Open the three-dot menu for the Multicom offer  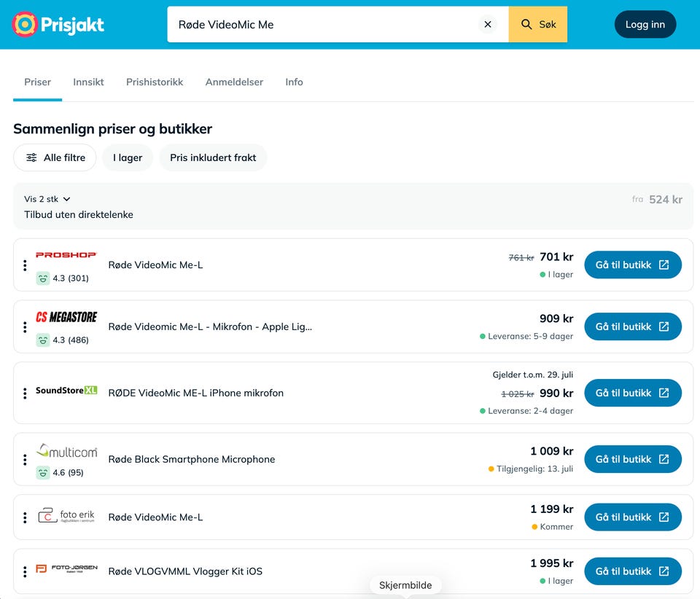[x=25, y=459]
